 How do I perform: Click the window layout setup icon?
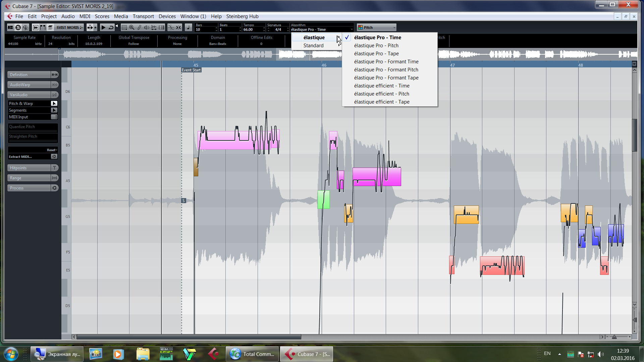(x=10, y=27)
